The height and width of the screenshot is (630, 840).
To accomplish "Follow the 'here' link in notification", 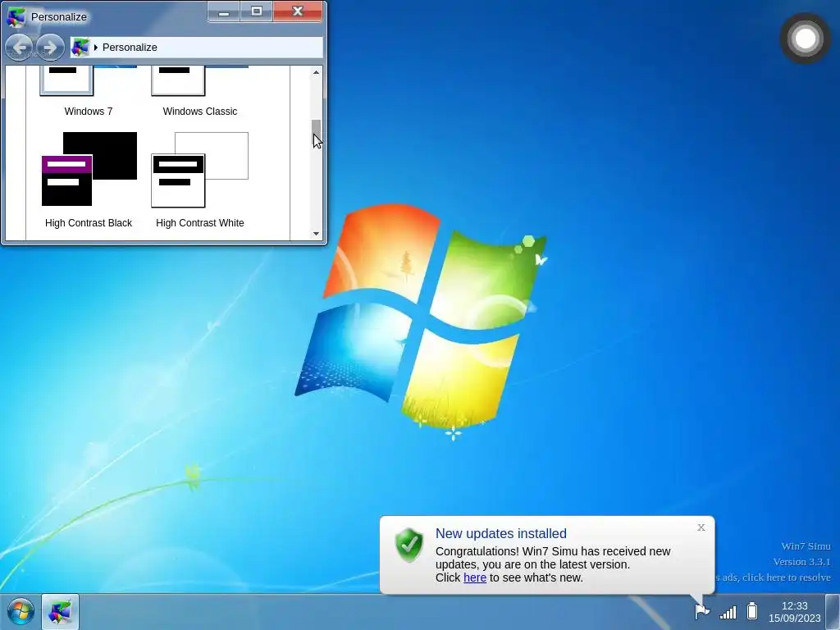I will tap(475, 577).
